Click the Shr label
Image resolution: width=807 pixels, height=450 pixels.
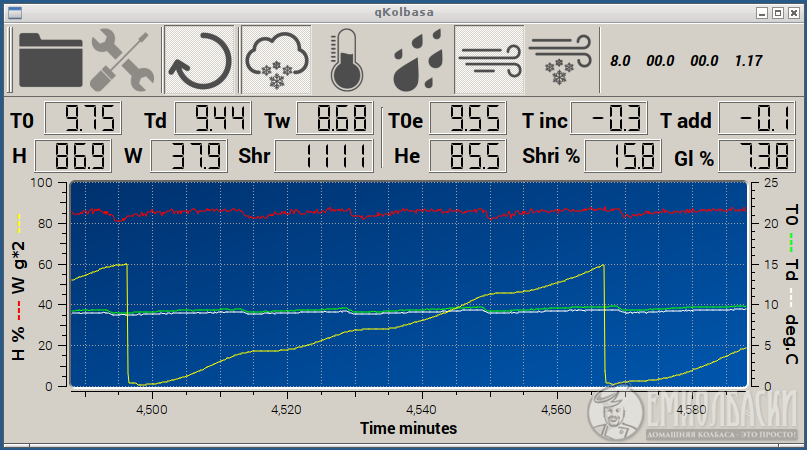pos(254,156)
